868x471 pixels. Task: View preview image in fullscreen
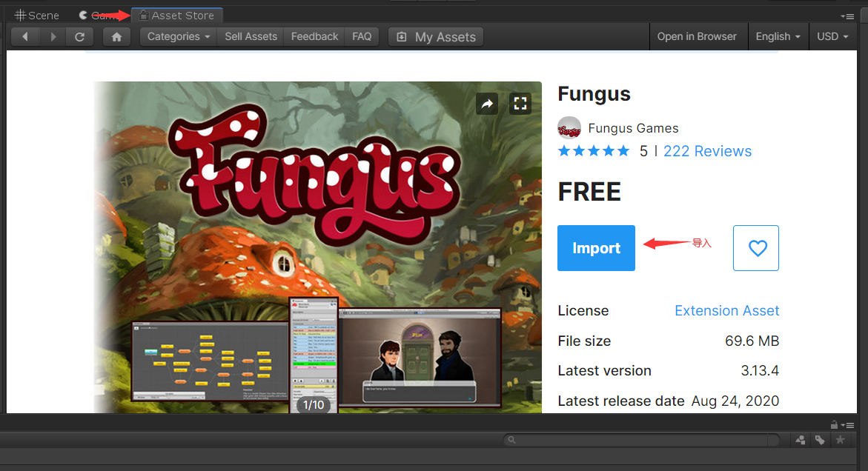[x=520, y=104]
